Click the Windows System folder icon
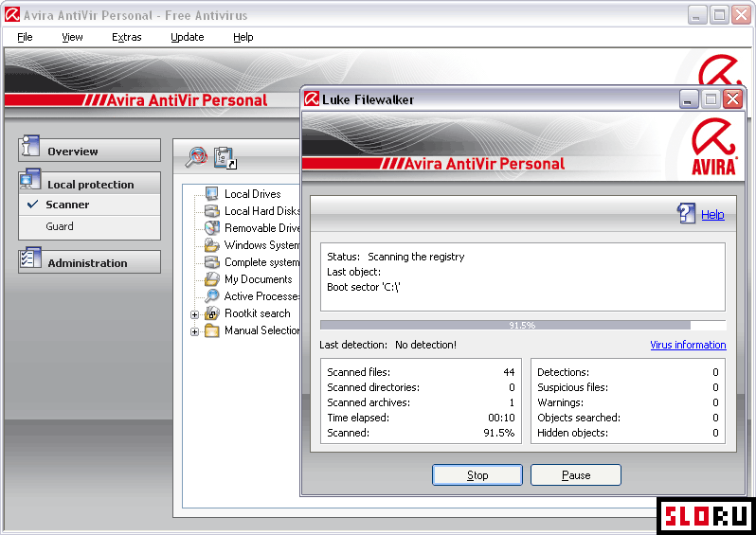Image resolution: width=756 pixels, height=535 pixels. [x=211, y=245]
